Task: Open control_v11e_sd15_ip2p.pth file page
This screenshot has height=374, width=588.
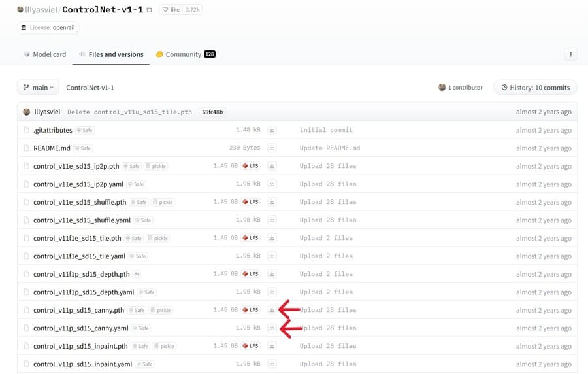Action: (76, 166)
